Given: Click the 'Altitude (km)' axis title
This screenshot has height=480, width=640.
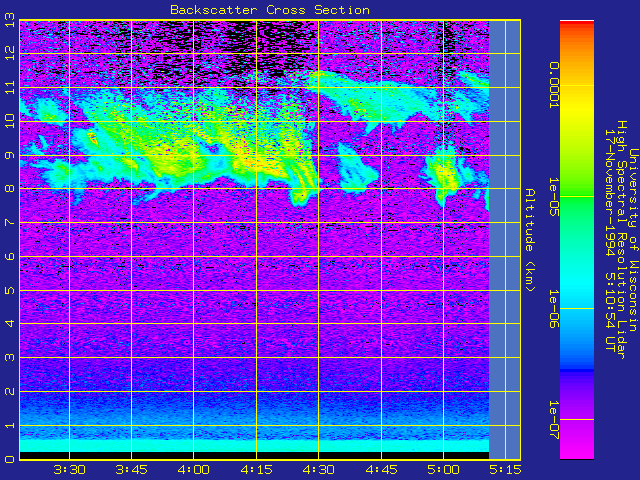Looking at the screenshot, I should (529, 240).
